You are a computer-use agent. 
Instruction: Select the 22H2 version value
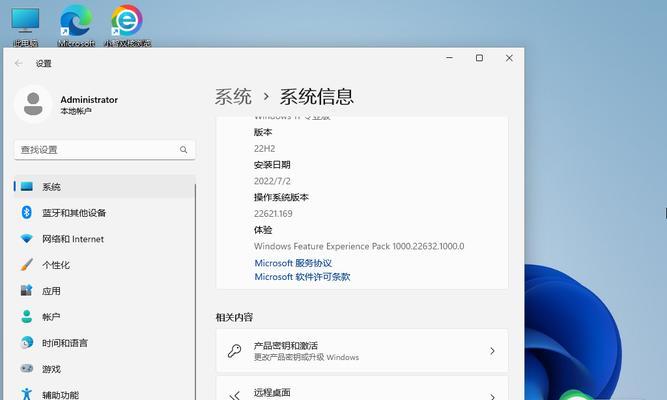264,149
